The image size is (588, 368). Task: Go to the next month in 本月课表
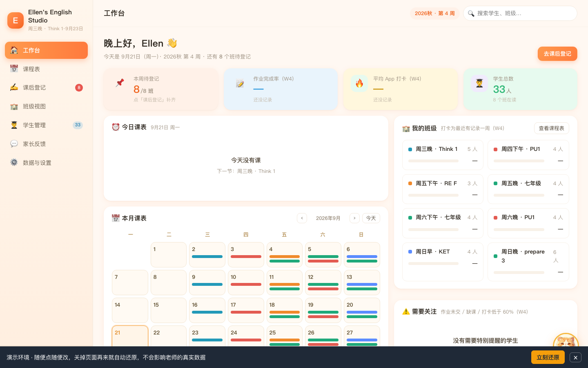click(354, 218)
